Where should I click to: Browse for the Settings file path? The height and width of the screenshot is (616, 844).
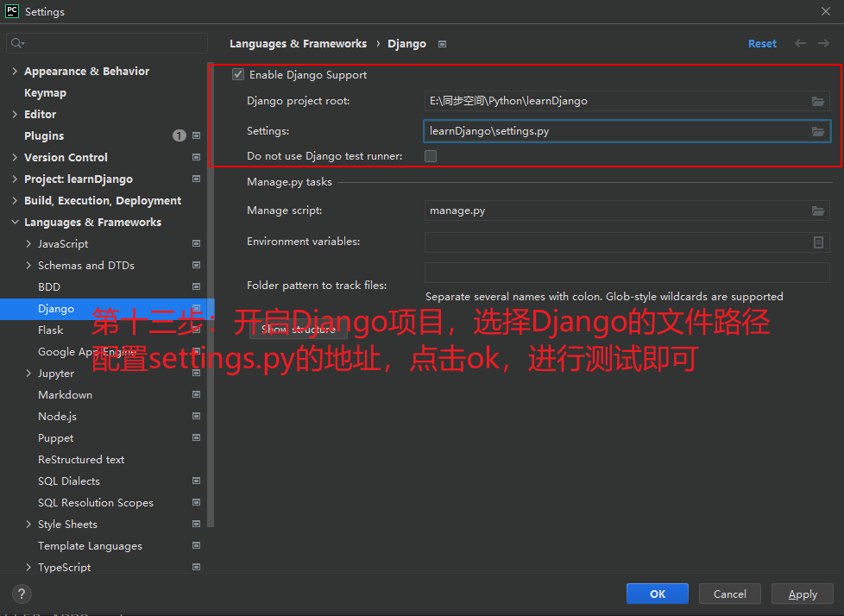(817, 131)
